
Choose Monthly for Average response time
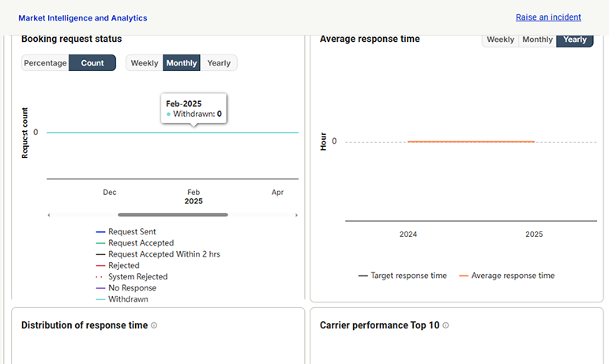point(538,39)
